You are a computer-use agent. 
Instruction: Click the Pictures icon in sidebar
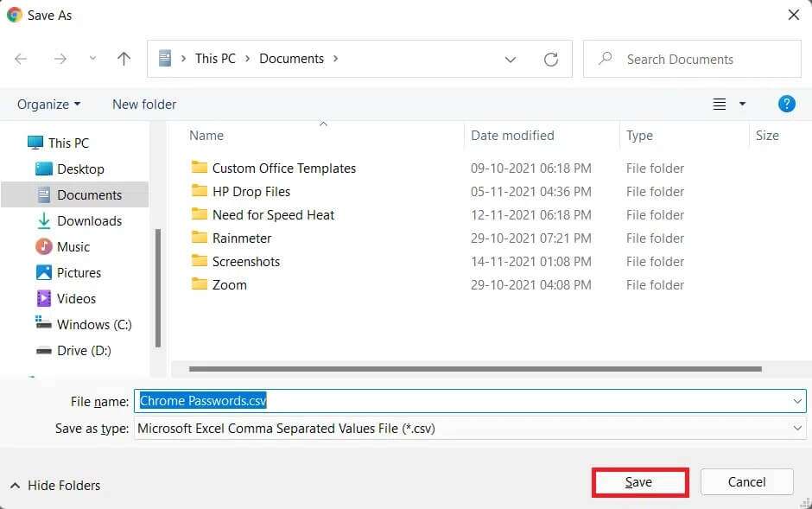pyautogui.click(x=44, y=272)
